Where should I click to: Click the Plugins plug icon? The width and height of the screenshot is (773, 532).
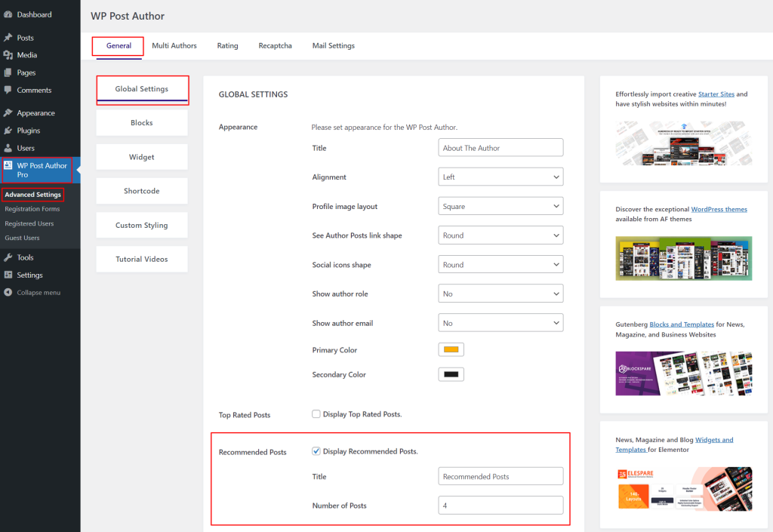(x=8, y=131)
